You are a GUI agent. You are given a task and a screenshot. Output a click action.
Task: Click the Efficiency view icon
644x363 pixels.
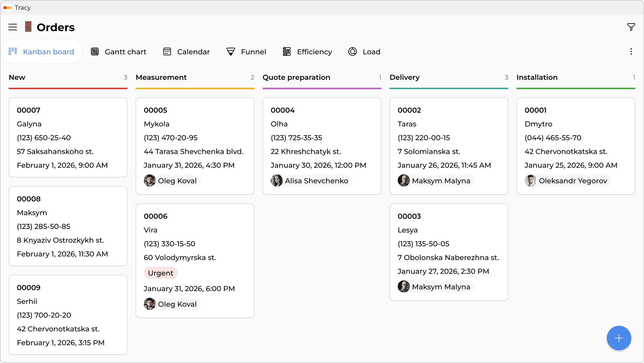287,52
